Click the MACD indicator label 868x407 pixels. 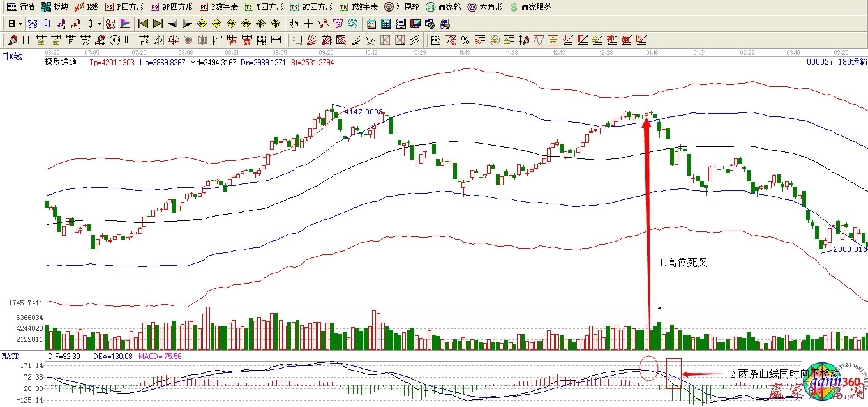pos(11,356)
